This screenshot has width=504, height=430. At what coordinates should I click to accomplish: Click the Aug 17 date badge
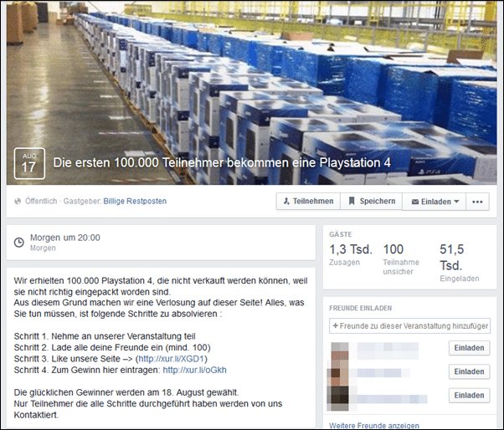(x=29, y=163)
